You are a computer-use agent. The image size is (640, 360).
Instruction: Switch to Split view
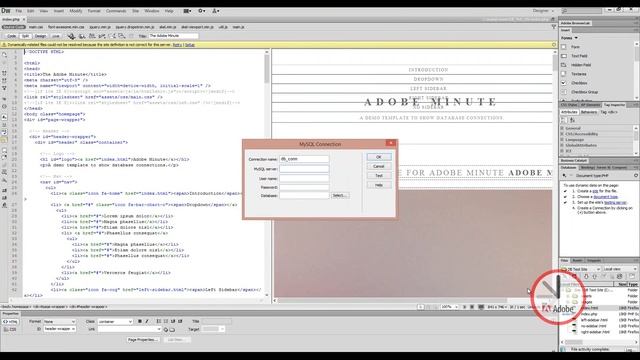[x=25, y=36]
